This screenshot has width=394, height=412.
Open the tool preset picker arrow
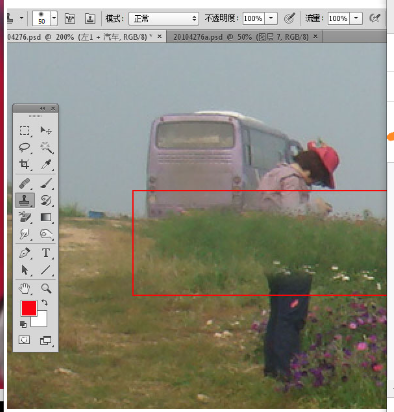pyautogui.click(x=21, y=18)
